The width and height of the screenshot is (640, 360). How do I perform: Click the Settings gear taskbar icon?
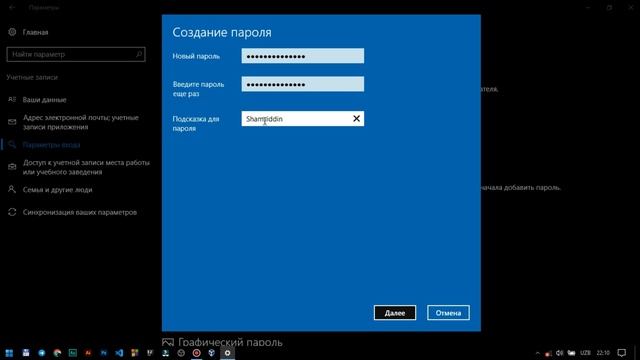point(227,353)
